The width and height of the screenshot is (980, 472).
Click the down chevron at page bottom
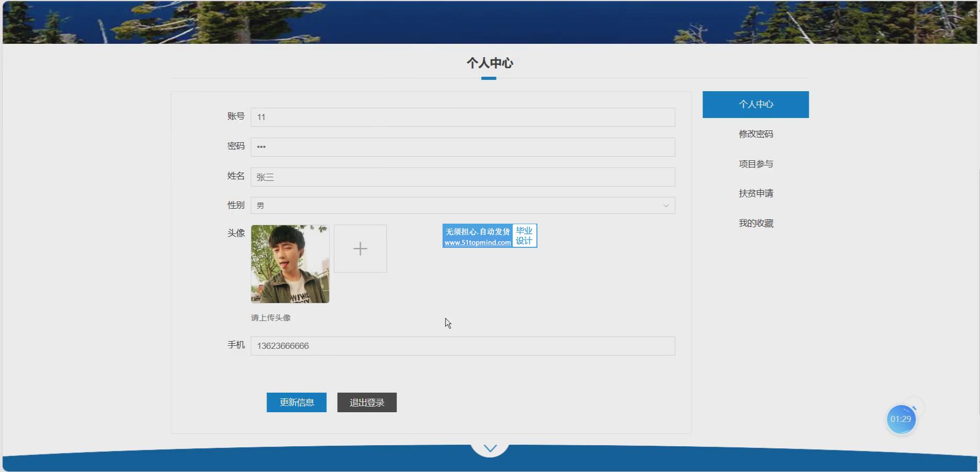click(x=490, y=448)
